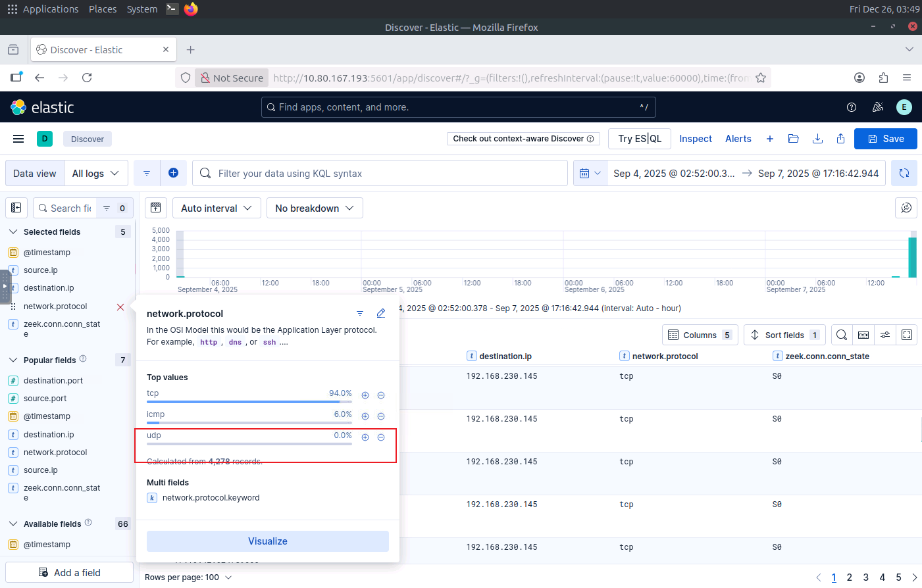922x588 pixels.
Task: Remove network.protocol from selected fields
Action: (120, 307)
